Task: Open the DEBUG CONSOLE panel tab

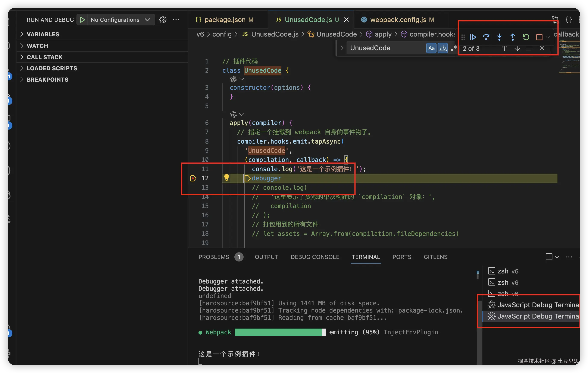Action: 315,257
